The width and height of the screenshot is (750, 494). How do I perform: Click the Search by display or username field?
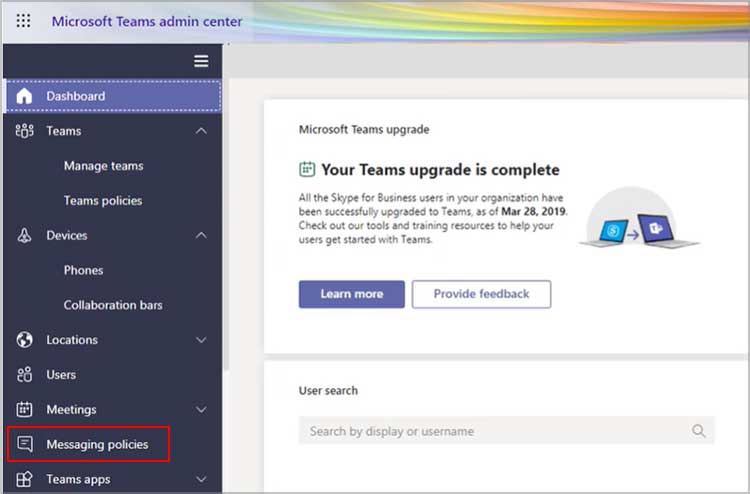(507, 430)
